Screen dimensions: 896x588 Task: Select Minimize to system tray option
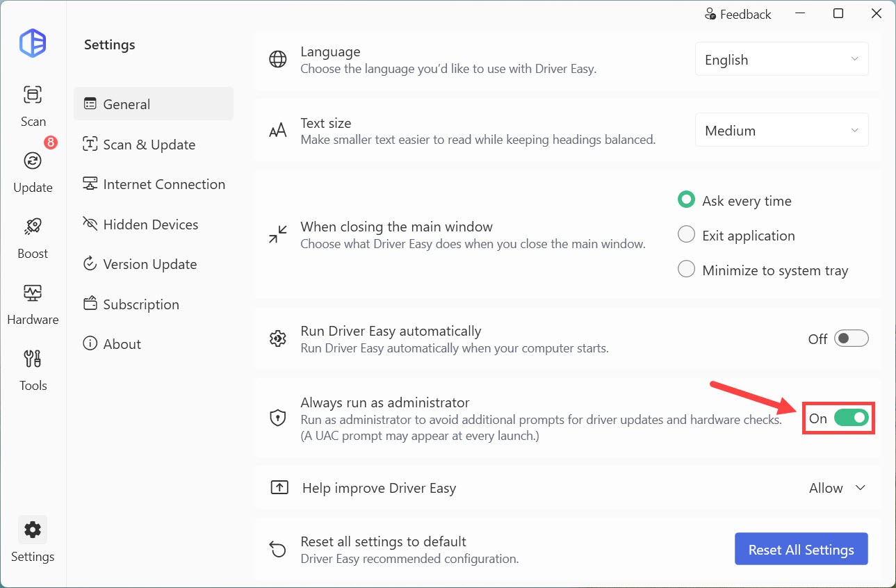763,270
